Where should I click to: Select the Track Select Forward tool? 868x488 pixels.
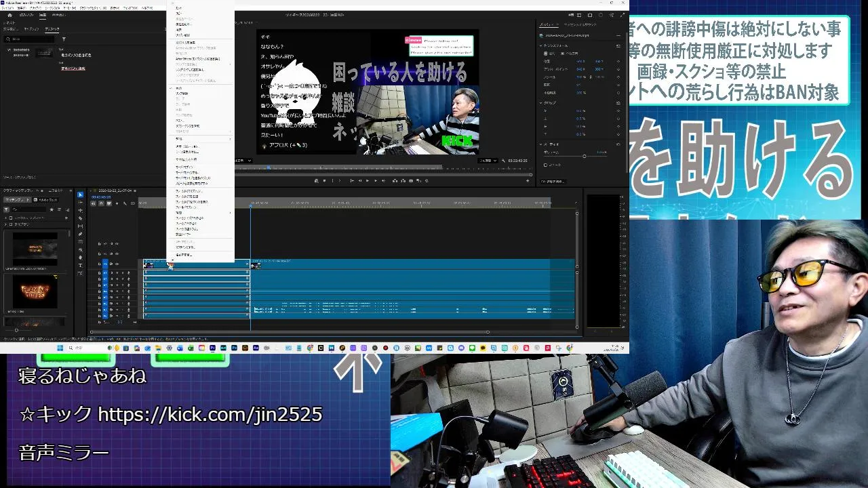point(80,203)
